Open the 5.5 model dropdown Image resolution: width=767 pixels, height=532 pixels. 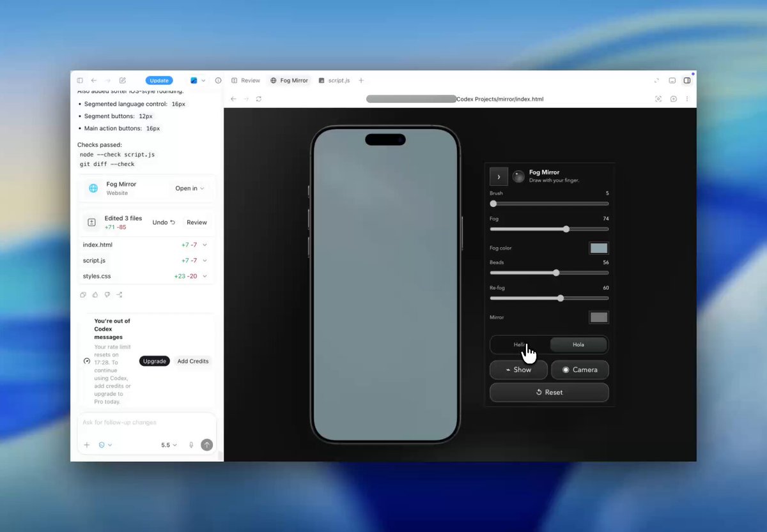(169, 445)
